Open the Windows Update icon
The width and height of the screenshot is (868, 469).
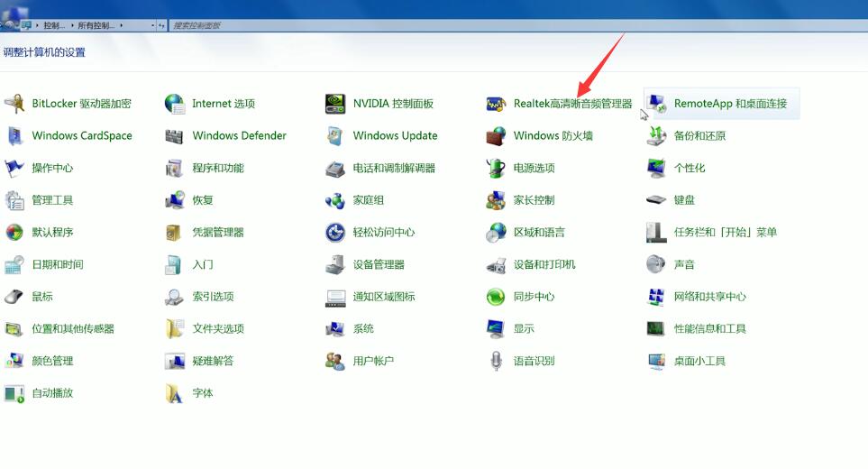pyautogui.click(x=335, y=135)
